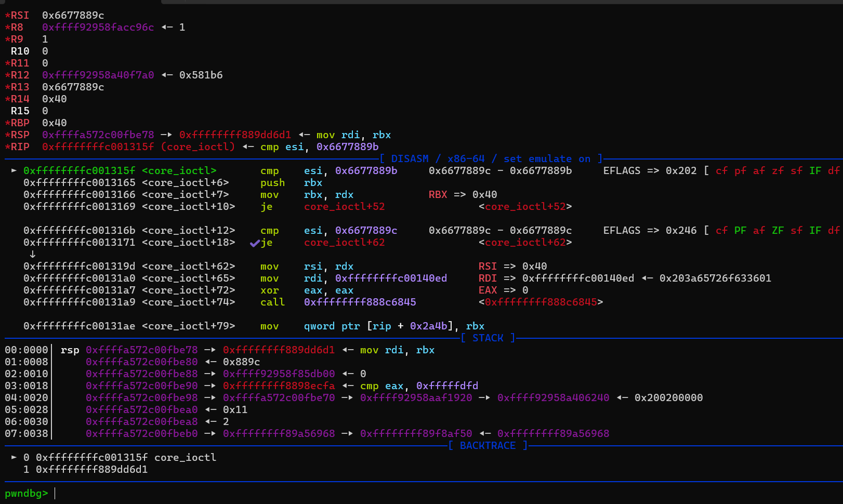Toggle the IF flag in the EFLAGS display
The width and height of the screenshot is (843, 504).
click(815, 170)
